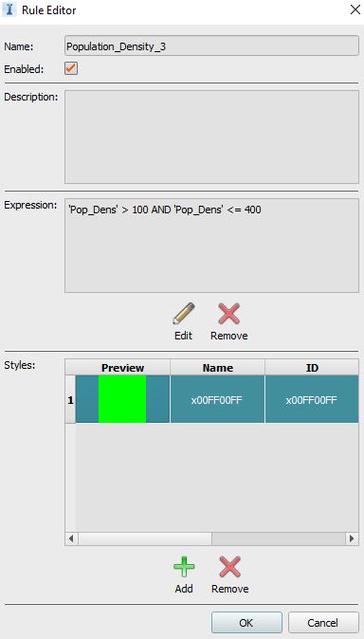Click the styles table right scroll arrow
Viewport: 364px width, 639px height.
point(353,539)
